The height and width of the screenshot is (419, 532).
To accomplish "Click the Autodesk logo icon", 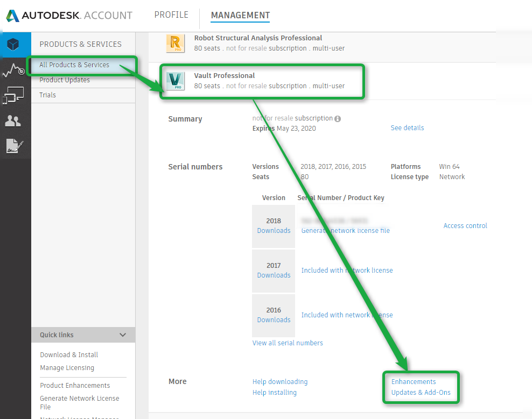I will click(12, 16).
